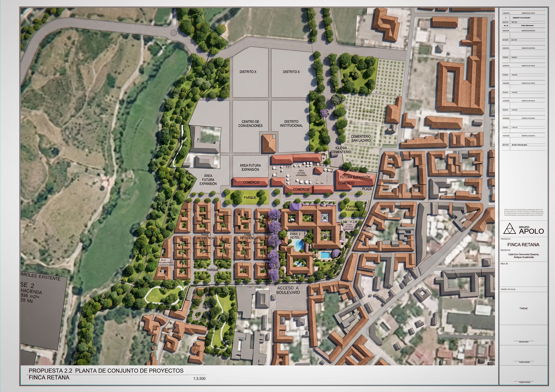The image size is (555, 392).
Task: Click the Grupo Apolo triangle logo
Action: click(510, 228)
